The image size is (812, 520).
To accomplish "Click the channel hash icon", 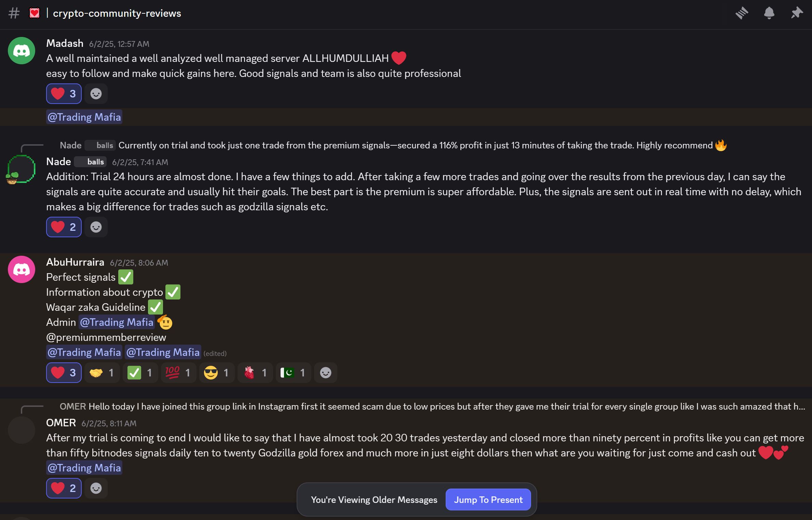I will pyautogui.click(x=14, y=13).
